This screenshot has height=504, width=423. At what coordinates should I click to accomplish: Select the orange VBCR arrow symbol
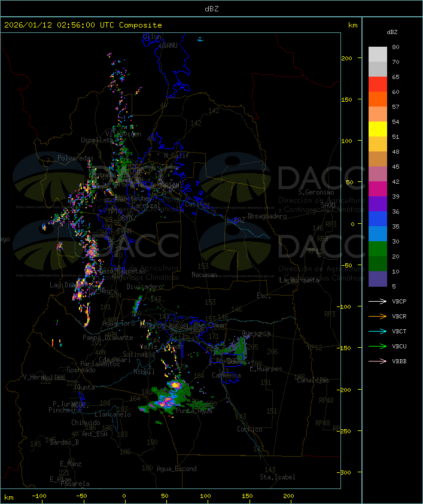pyautogui.click(x=378, y=316)
